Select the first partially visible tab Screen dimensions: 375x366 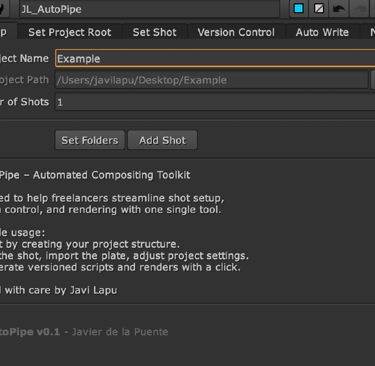(7, 32)
